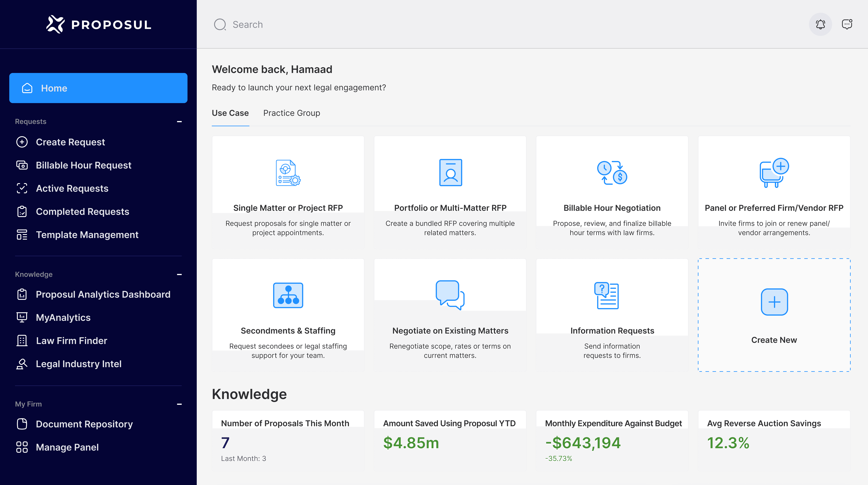The width and height of the screenshot is (868, 485).
Task: Go to Law Firm Finder
Action: click(71, 341)
